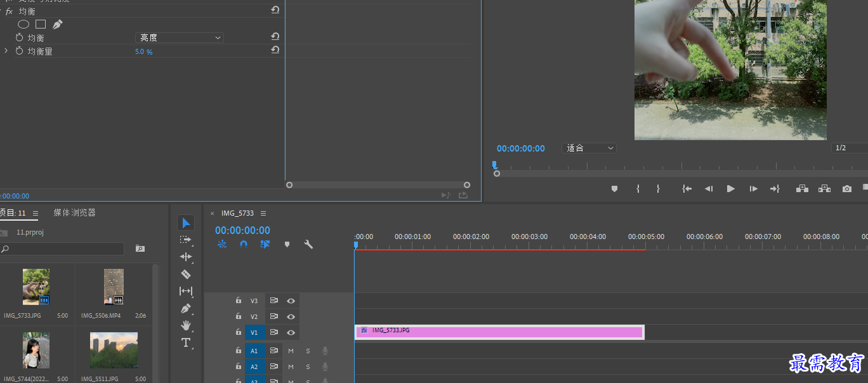Toggle linked selection in timeline
The width and height of the screenshot is (868, 383).
[265, 244]
